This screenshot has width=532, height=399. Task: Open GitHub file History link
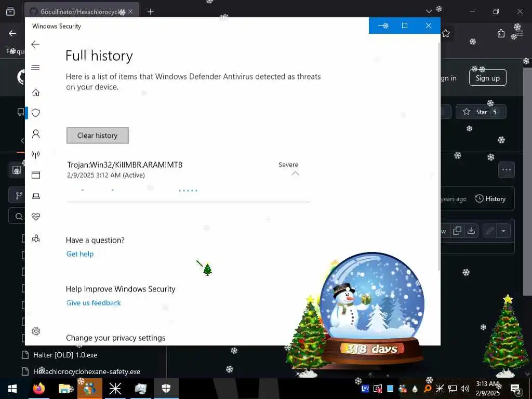click(490, 199)
